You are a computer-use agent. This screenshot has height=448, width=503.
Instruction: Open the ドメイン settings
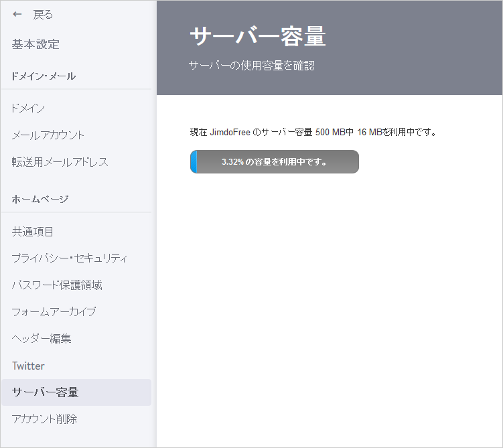(28, 108)
